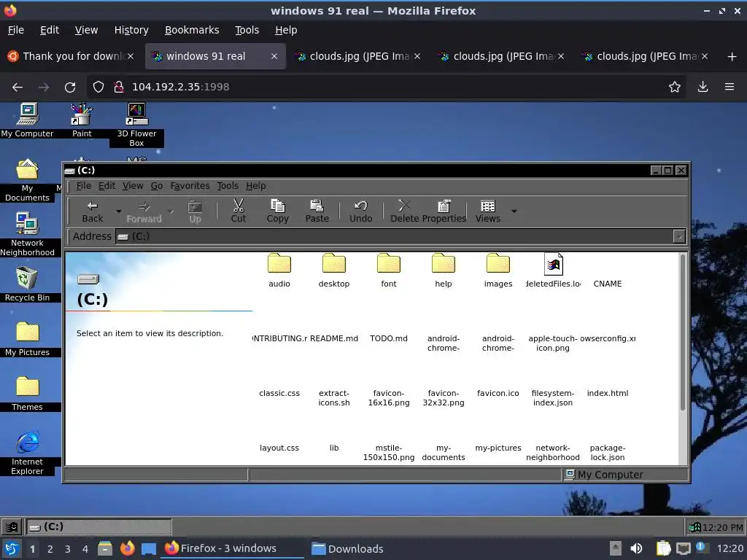Select the help folder
747x560 pixels.
pyautogui.click(x=443, y=271)
